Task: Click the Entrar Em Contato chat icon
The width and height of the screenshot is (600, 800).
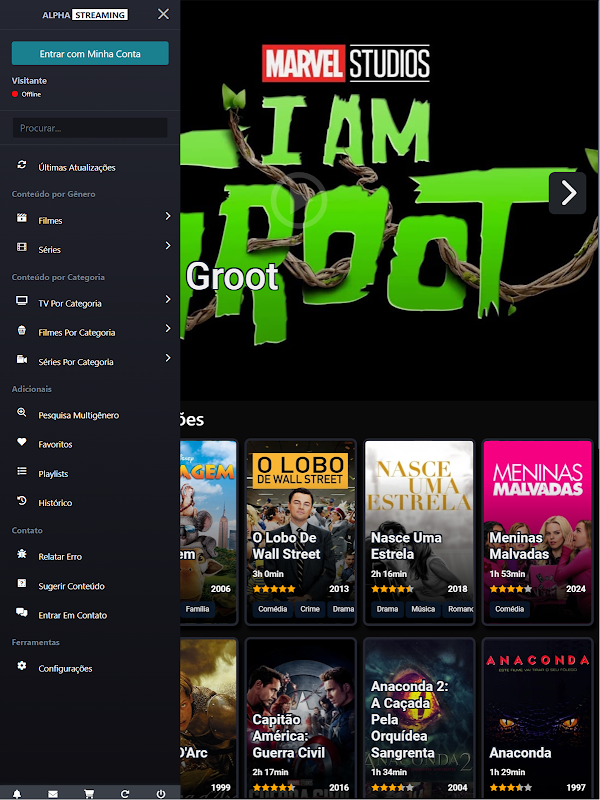Action: point(21,612)
